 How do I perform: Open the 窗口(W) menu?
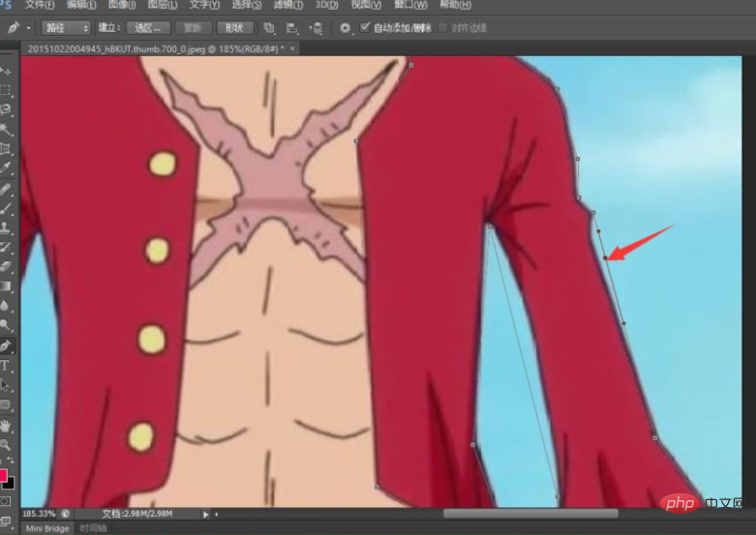point(410,5)
